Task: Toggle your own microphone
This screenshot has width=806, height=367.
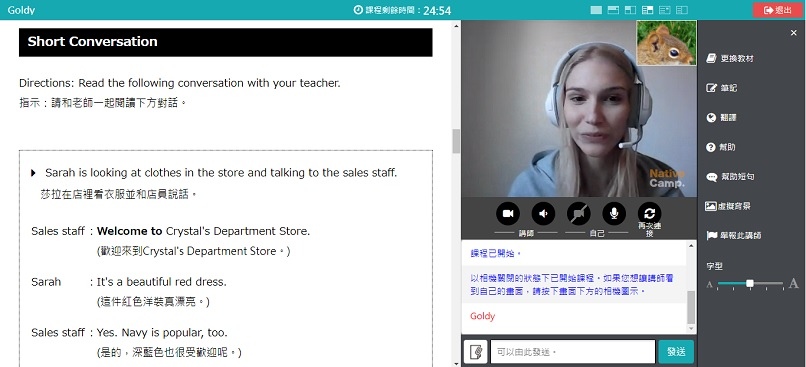Action: (x=614, y=214)
